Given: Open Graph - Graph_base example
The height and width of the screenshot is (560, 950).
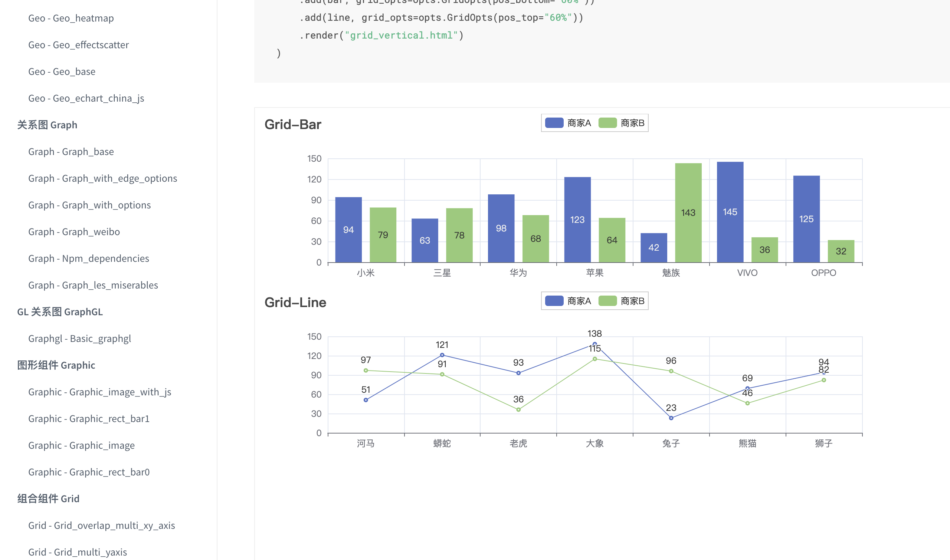Looking at the screenshot, I should [71, 152].
